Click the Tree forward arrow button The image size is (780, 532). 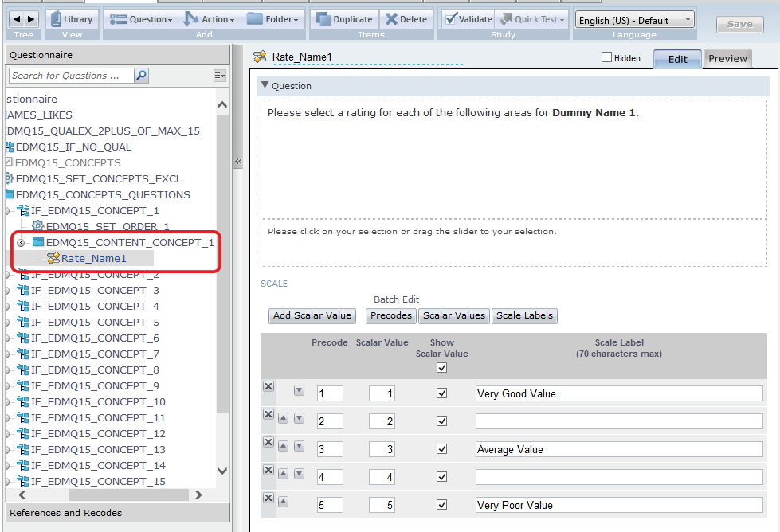pyautogui.click(x=31, y=19)
